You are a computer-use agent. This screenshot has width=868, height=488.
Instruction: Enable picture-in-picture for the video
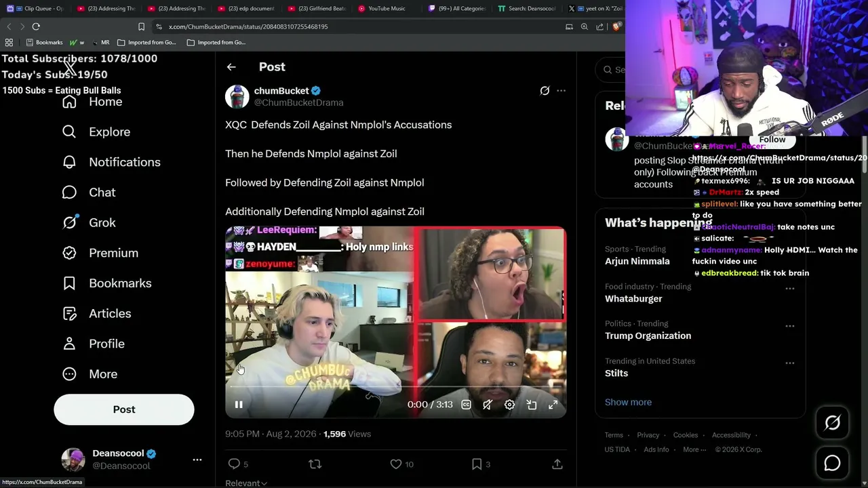click(x=532, y=405)
